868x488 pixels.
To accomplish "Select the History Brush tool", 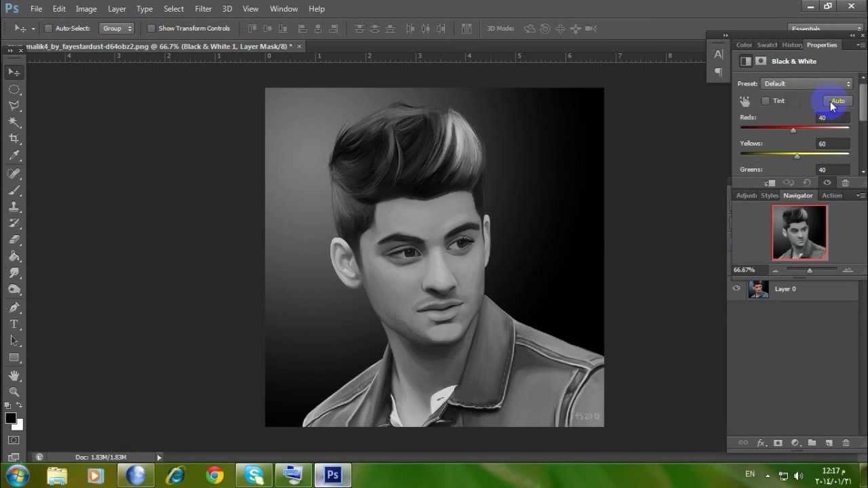I will pyautogui.click(x=14, y=223).
